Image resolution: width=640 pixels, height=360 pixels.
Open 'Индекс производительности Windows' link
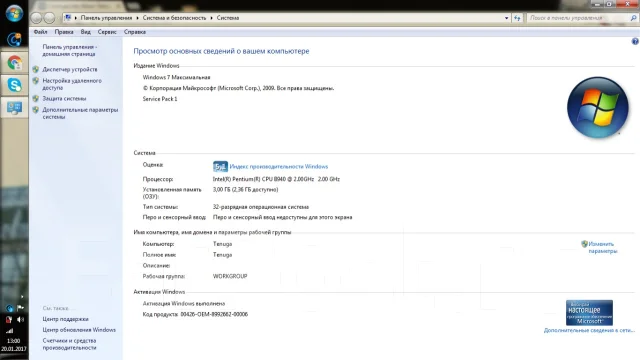278,167
